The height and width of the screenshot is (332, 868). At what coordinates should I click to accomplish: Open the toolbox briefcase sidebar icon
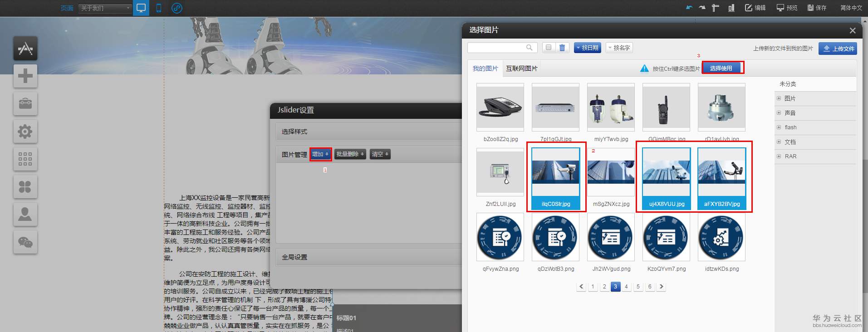click(25, 103)
